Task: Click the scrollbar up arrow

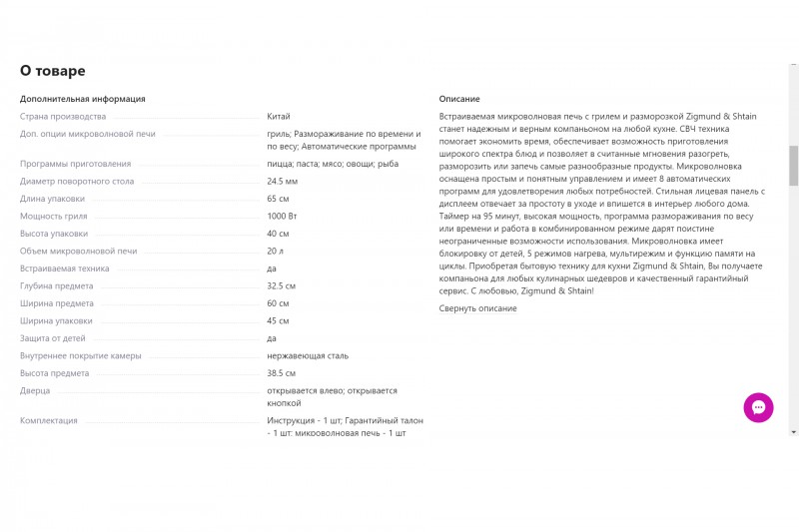Action: pos(794,66)
